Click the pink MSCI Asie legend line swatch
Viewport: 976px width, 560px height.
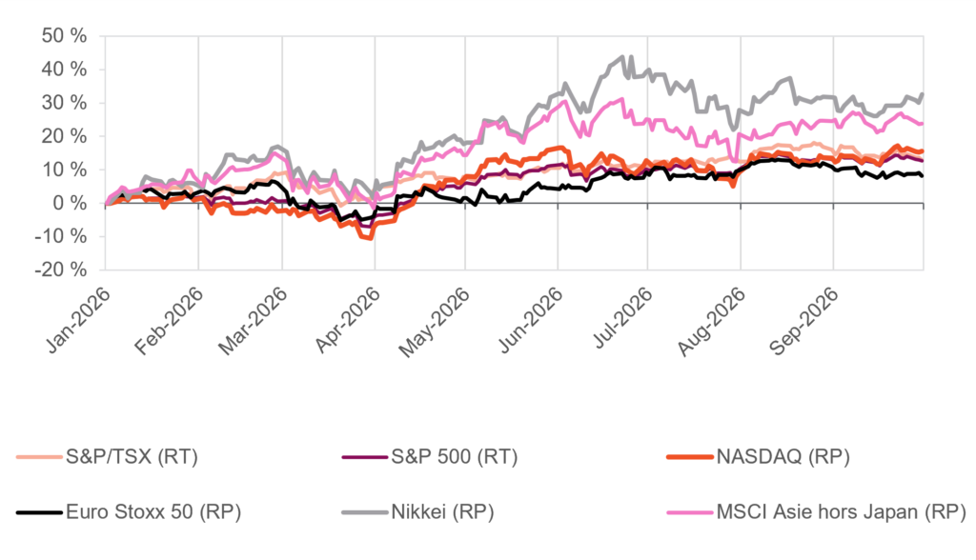(690, 512)
